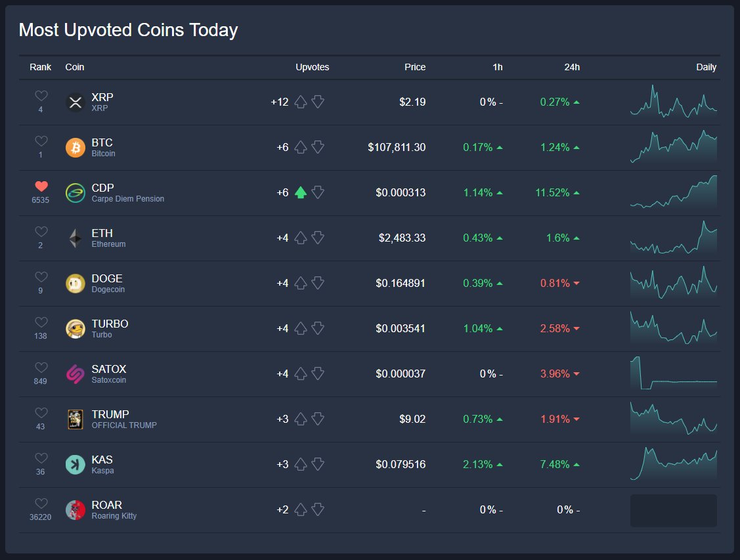Viewport: 740px width, 560px height.
Task: Favorite KAS with the heart icon
Action: 41,458
